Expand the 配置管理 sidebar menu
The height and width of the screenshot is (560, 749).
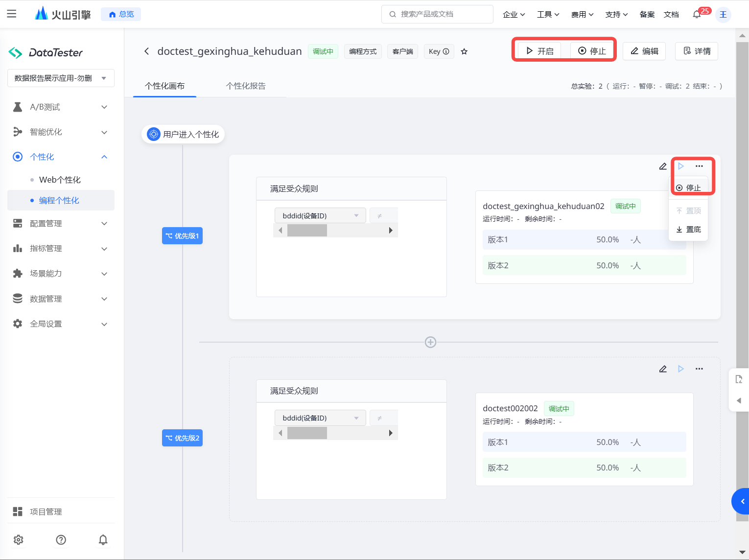(x=61, y=223)
